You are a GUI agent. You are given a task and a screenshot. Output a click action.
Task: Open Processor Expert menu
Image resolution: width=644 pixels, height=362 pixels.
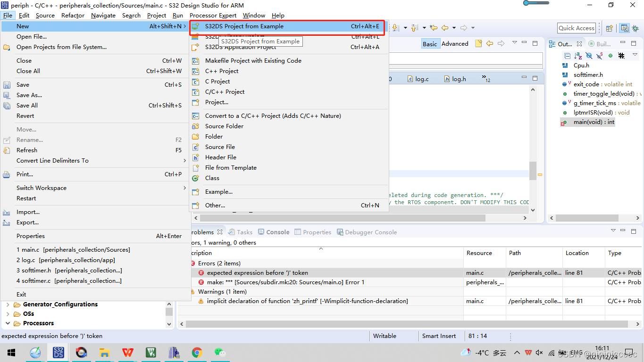(213, 15)
